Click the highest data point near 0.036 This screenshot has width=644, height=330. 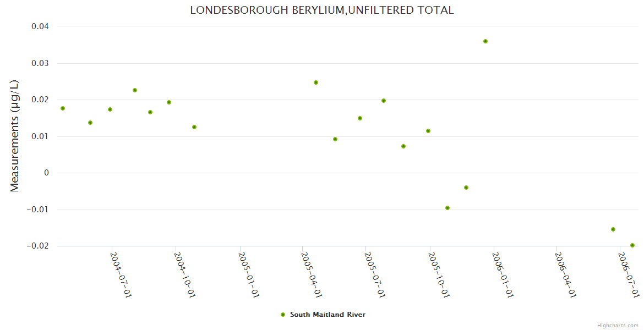pos(485,41)
